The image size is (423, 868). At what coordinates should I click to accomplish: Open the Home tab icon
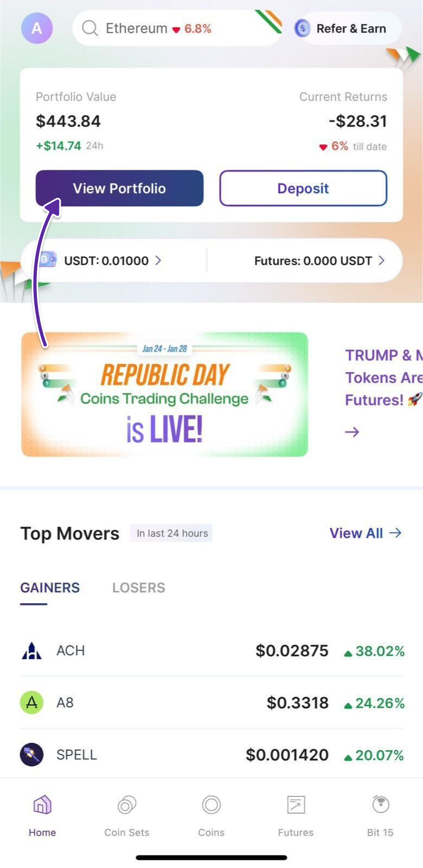42,806
